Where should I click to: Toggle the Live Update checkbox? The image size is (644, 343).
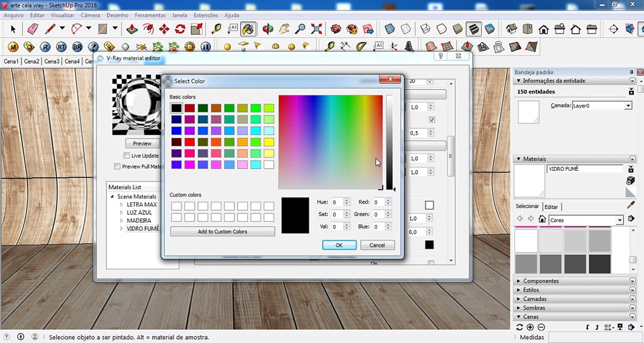point(126,156)
